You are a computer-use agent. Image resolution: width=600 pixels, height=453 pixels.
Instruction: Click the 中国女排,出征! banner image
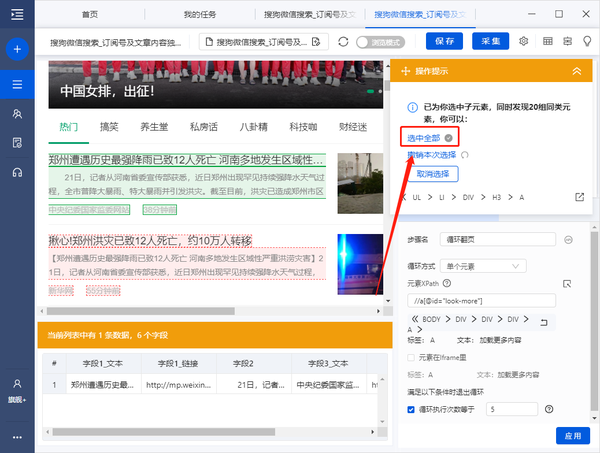[215, 85]
